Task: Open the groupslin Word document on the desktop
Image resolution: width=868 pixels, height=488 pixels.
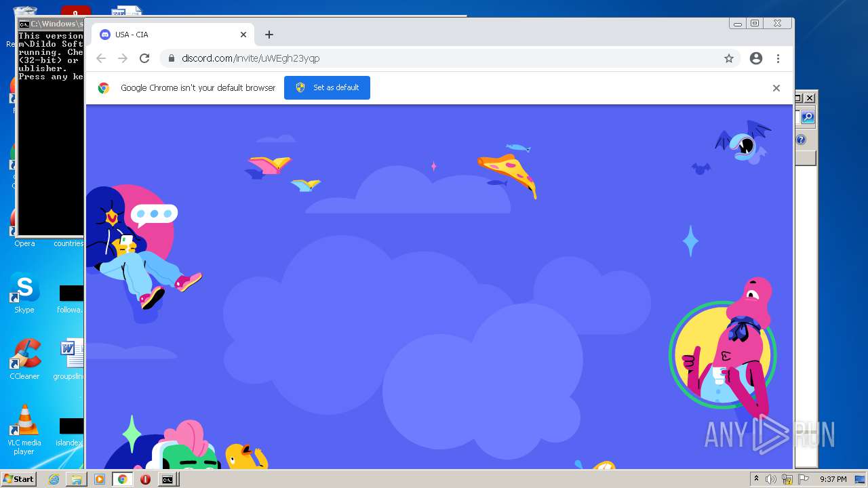Action: click(x=69, y=359)
